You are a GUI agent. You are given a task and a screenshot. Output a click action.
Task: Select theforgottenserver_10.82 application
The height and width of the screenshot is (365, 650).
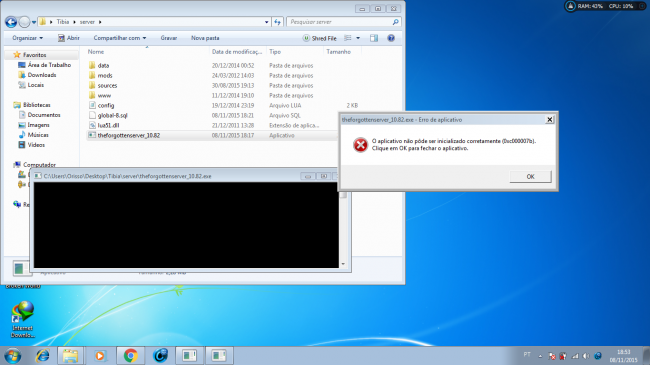point(129,135)
